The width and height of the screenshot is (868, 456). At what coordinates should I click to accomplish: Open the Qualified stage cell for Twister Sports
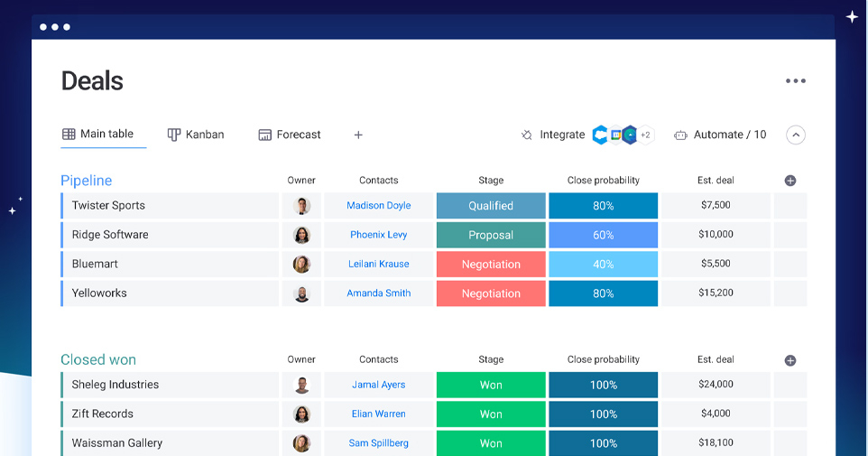point(491,206)
